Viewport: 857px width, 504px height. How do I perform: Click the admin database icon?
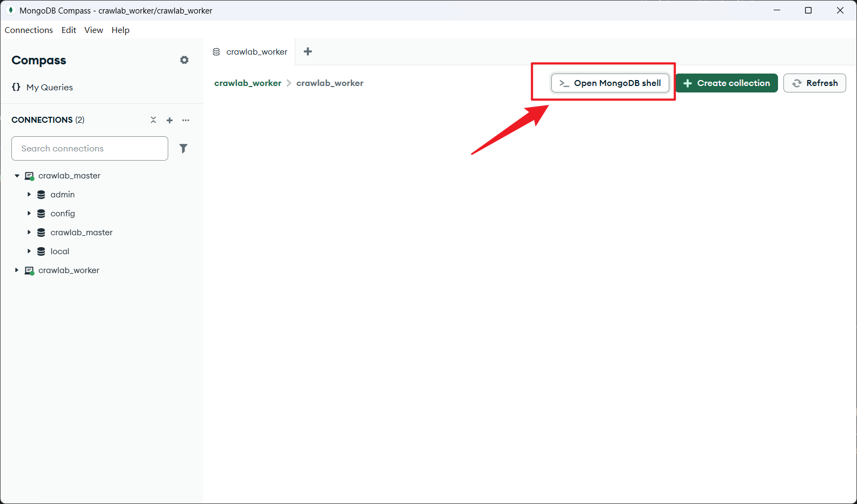(41, 195)
